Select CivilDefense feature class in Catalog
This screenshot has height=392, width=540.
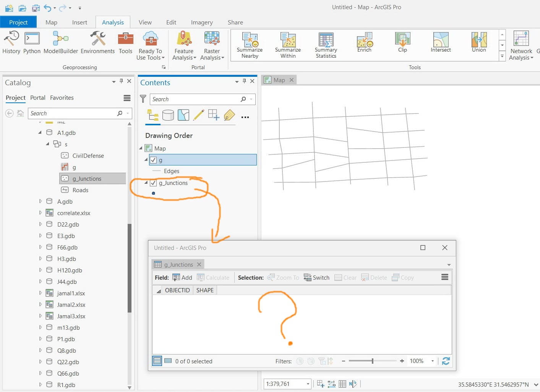pos(88,156)
